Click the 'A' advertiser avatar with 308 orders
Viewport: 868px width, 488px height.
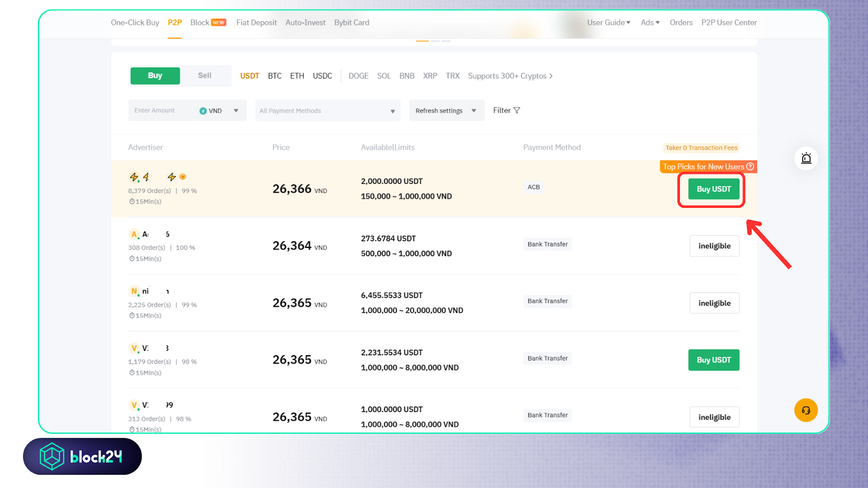134,235
